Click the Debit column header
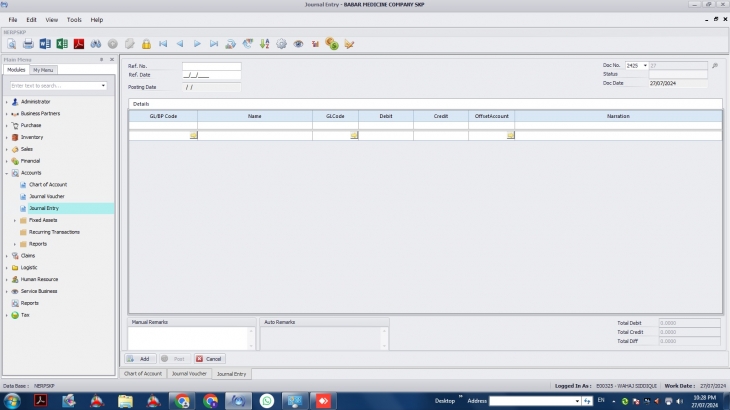This screenshot has width=730, height=410. 386,116
